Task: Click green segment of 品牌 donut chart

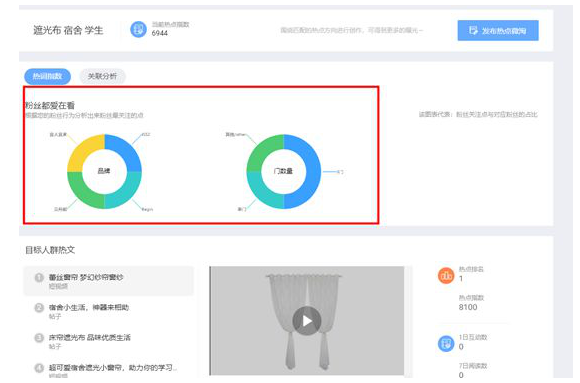Action: (x=84, y=192)
